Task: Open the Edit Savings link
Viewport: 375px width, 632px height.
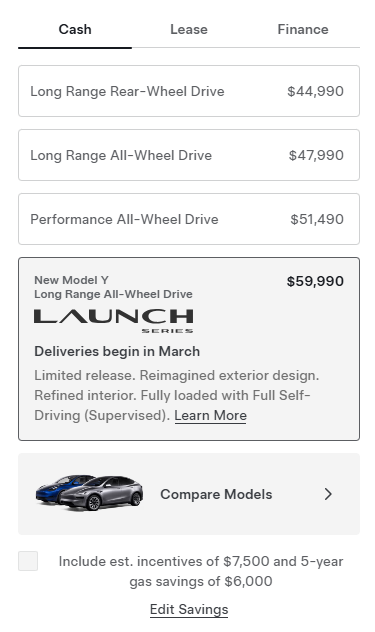Action: (189, 609)
